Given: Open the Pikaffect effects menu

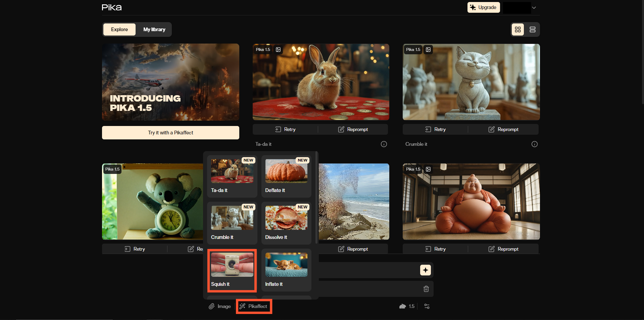Looking at the screenshot, I should click(254, 306).
